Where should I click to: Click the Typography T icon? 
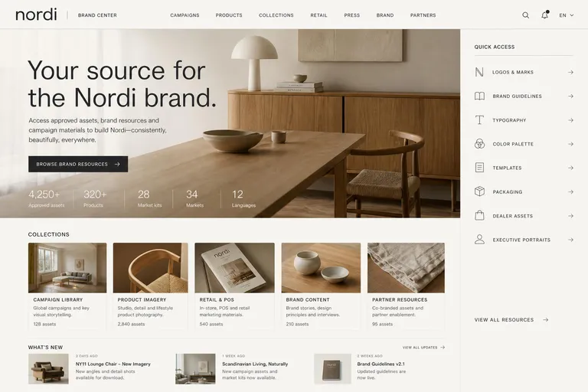479,120
